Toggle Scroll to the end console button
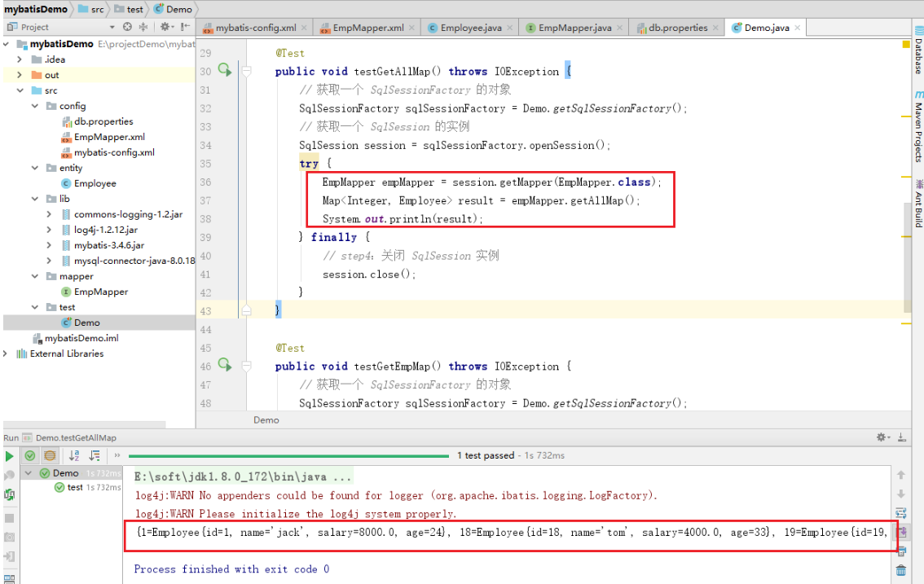 (901, 532)
